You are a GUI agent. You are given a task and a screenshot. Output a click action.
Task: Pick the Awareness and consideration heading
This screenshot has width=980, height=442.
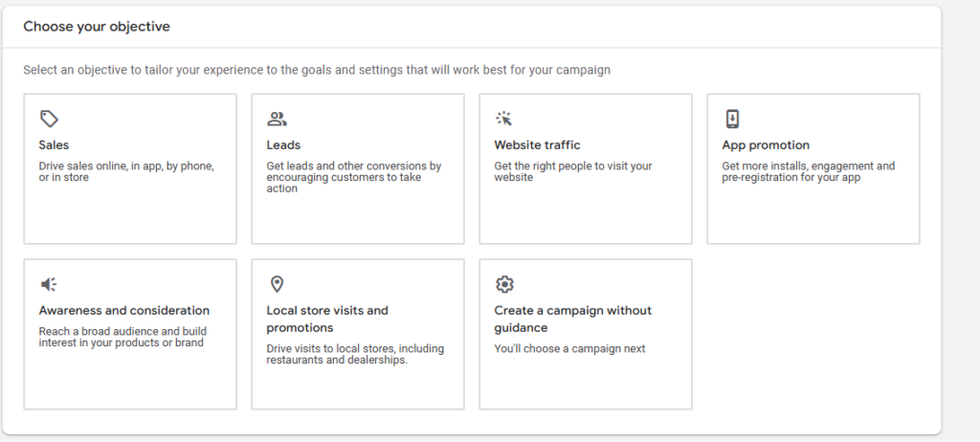coord(124,310)
